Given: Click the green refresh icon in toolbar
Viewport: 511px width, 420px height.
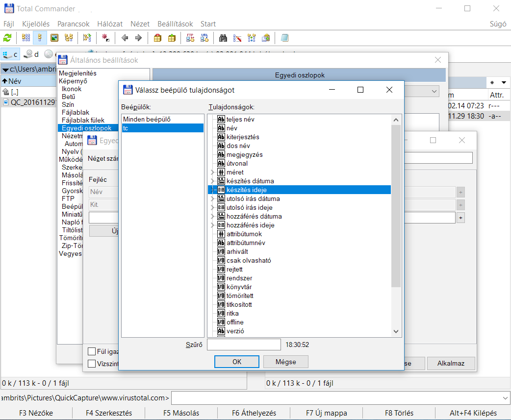Looking at the screenshot, I should click(7, 38).
